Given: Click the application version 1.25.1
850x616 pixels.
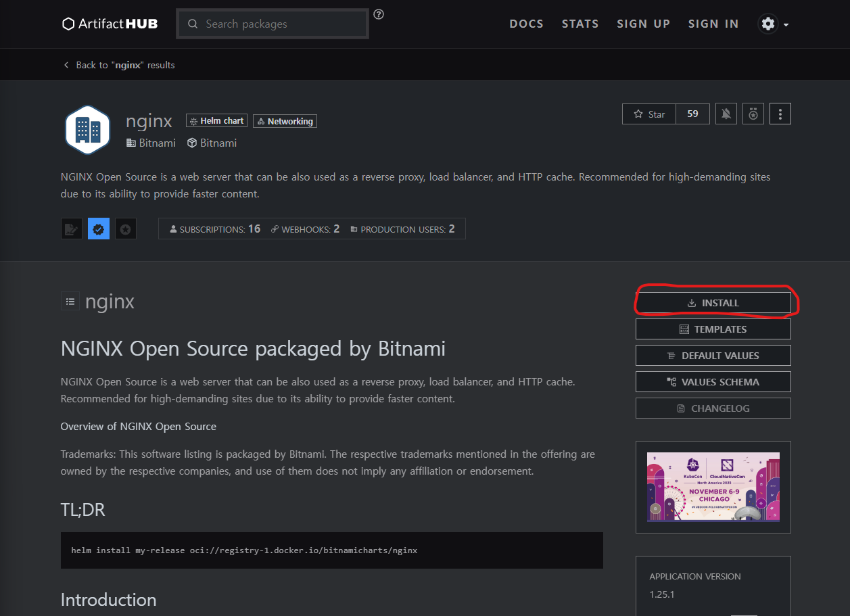Looking at the screenshot, I should click(x=662, y=595).
